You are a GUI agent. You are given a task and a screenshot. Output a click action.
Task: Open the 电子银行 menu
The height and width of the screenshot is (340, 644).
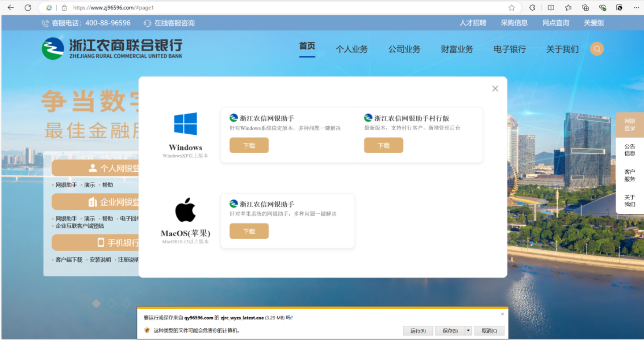click(x=510, y=49)
